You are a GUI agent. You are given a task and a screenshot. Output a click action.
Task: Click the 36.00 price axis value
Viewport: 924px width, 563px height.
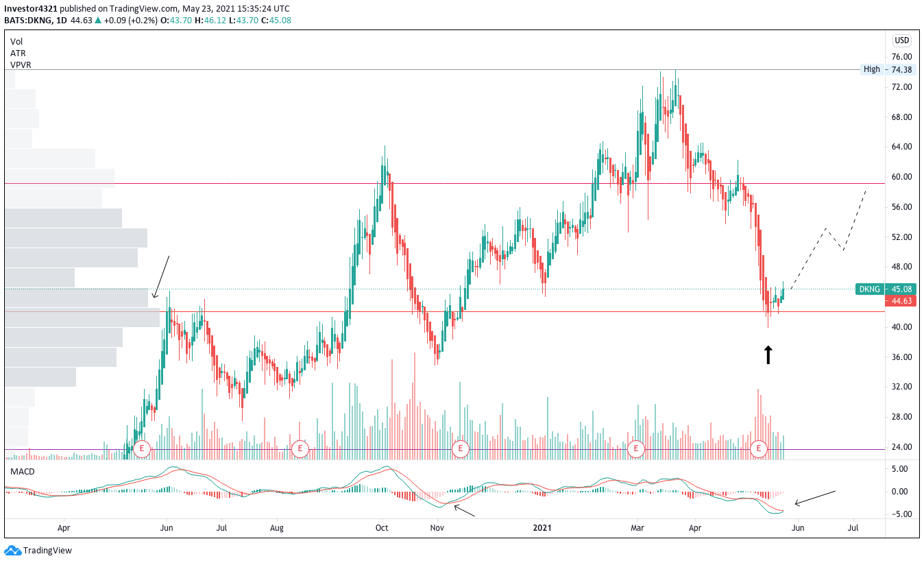901,357
